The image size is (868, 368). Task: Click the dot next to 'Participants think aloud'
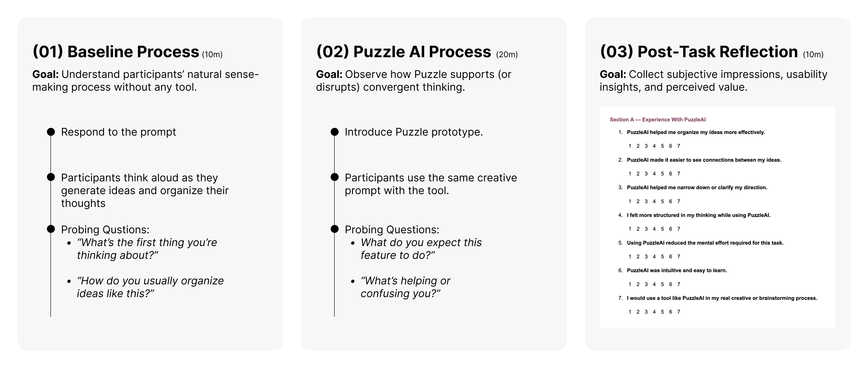click(50, 177)
